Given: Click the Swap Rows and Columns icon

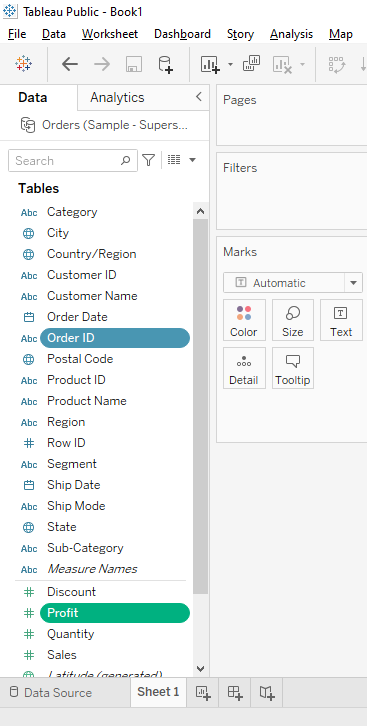Looking at the screenshot, I should click(x=337, y=64).
